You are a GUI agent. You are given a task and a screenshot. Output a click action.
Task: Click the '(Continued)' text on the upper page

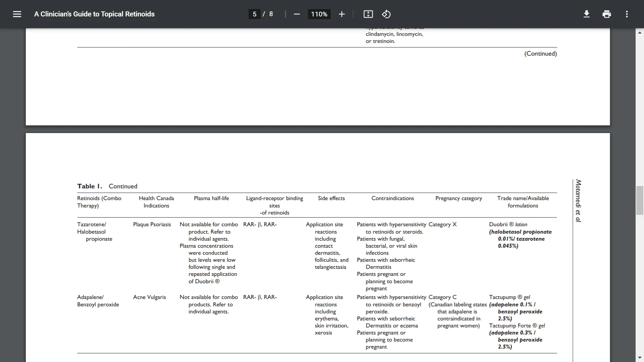pos(540,54)
